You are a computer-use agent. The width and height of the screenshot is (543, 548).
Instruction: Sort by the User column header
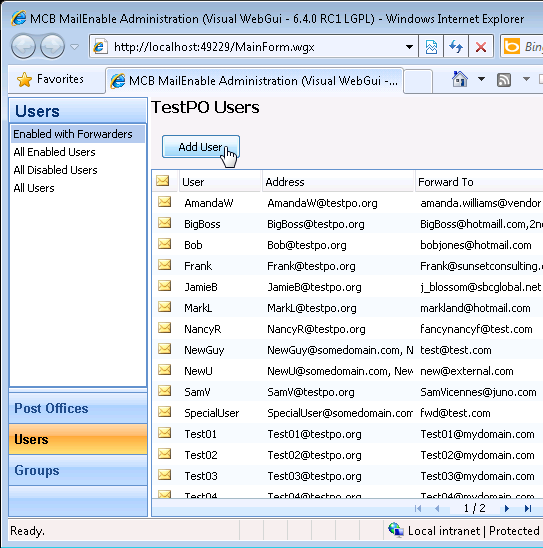tap(220, 182)
